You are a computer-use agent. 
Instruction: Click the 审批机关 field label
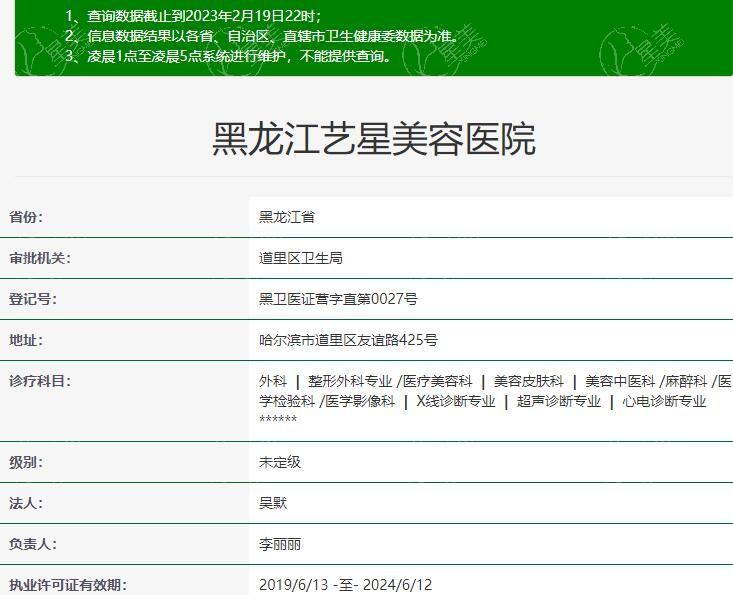40,258
